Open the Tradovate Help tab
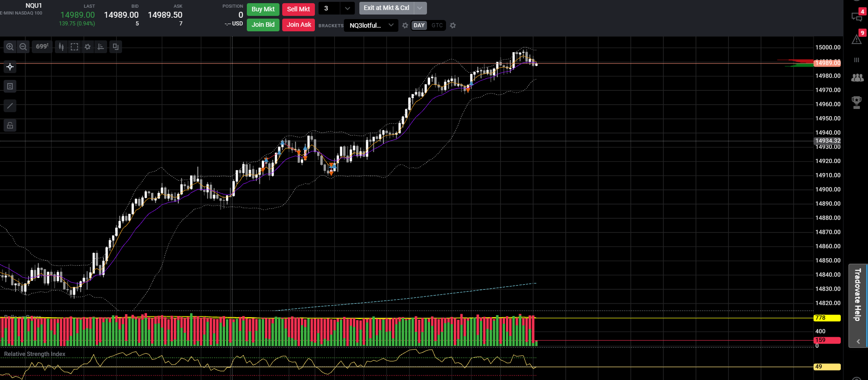This screenshot has width=868, height=380. point(858,295)
